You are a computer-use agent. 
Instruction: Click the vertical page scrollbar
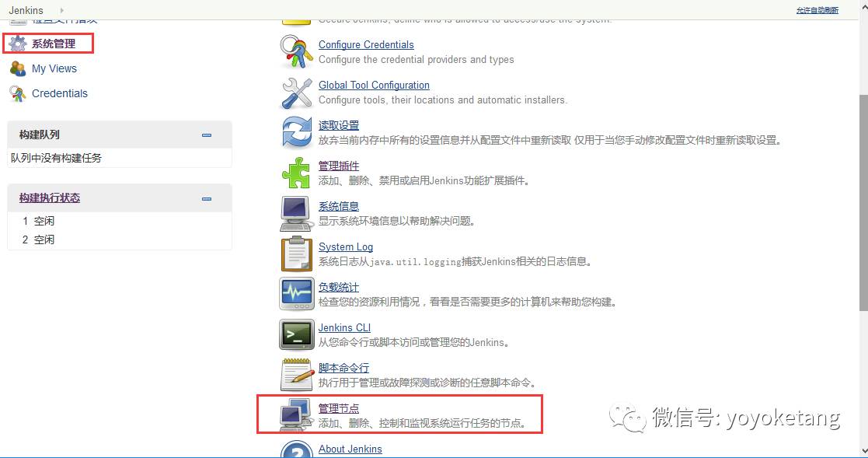(x=863, y=203)
